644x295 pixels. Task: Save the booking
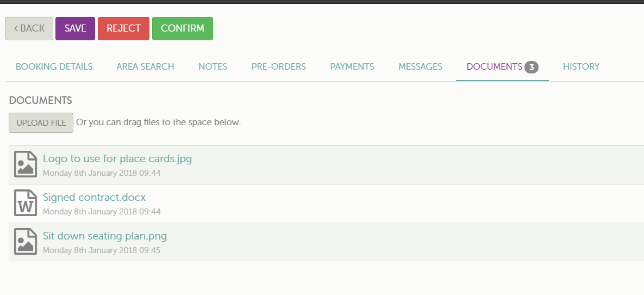tap(75, 28)
